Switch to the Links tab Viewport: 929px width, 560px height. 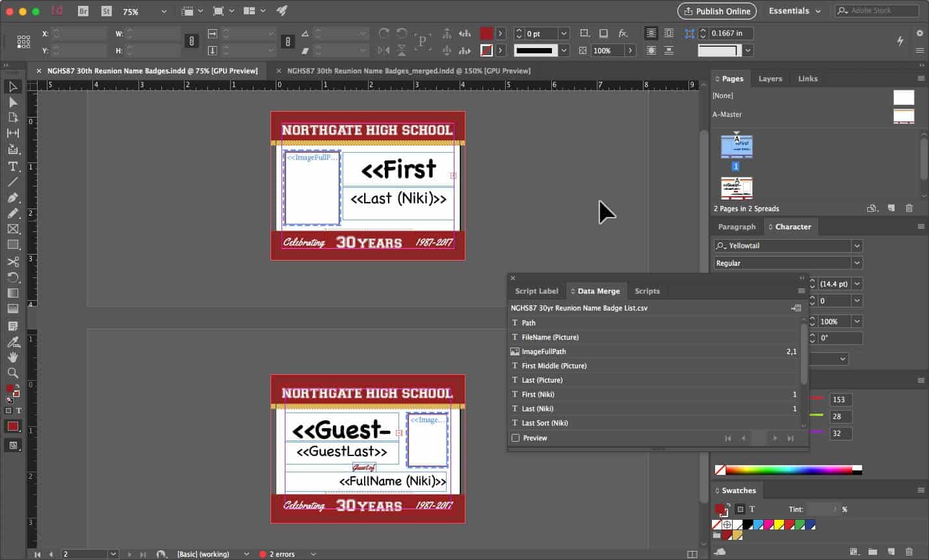pyautogui.click(x=808, y=79)
